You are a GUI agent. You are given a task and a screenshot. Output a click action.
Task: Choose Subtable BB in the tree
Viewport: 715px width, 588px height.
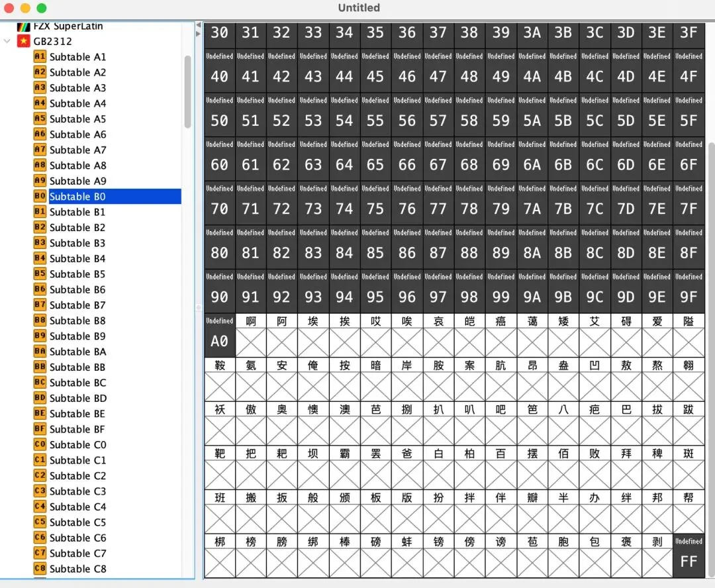click(77, 367)
